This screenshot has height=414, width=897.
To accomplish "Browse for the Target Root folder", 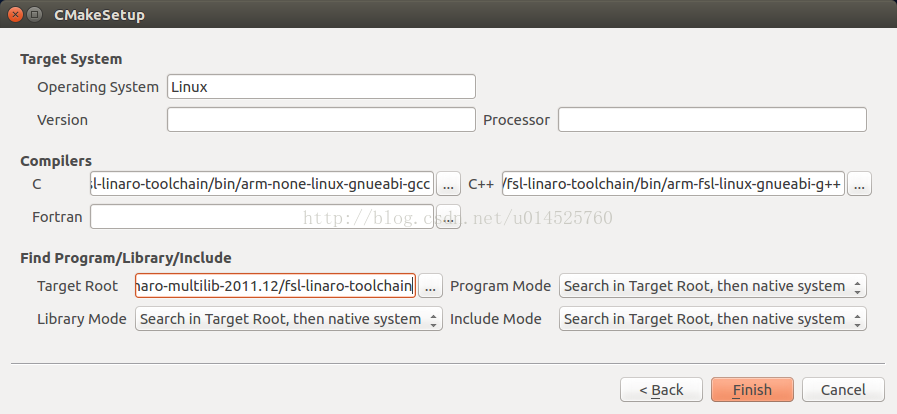I will coord(430,285).
